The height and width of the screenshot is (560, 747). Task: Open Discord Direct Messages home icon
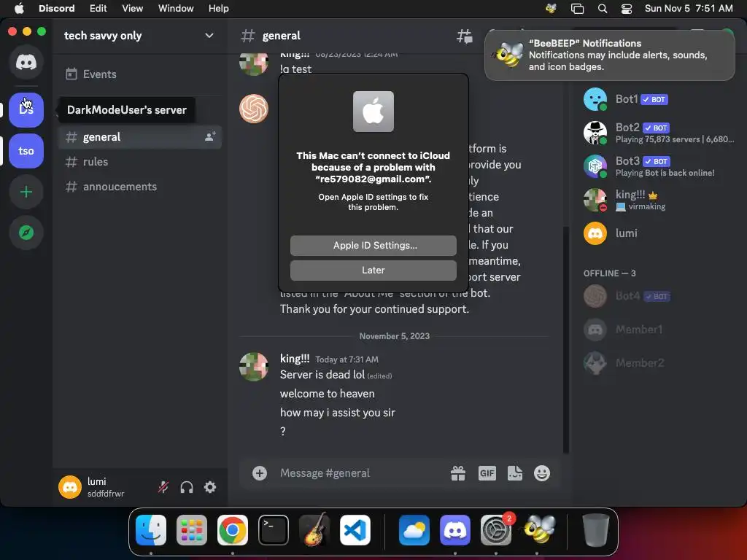(26, 62)
